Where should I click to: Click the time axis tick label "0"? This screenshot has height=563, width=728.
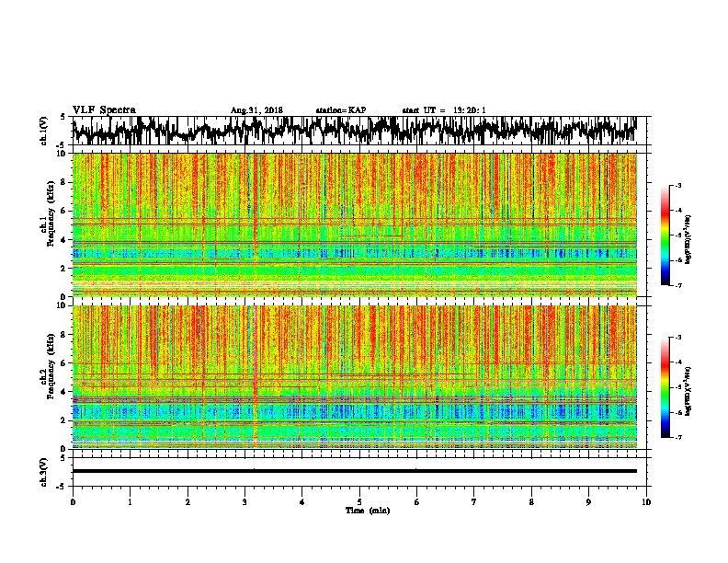(x=73, y=502)
